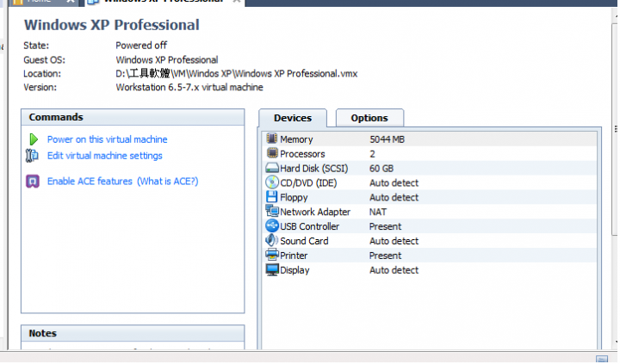Image resolution: width=620 pixels, height=364 pixels.
Task: Select the Hard Disk (SCSI) label
Action: click(314, 169)
